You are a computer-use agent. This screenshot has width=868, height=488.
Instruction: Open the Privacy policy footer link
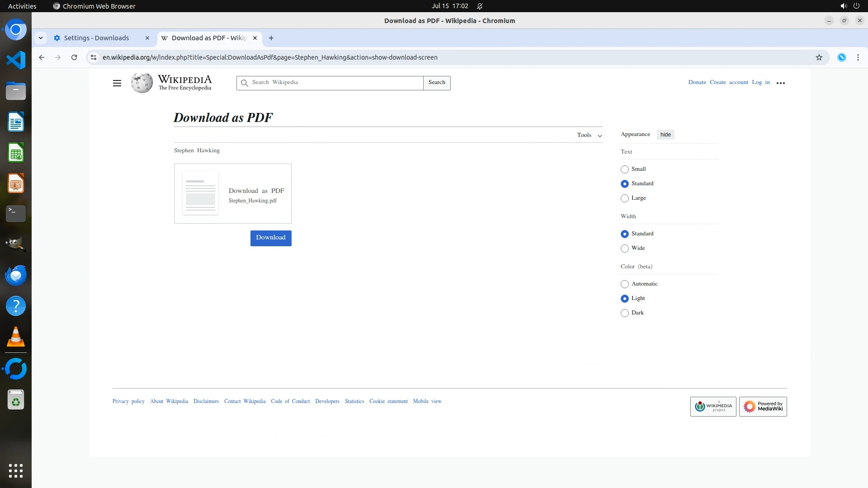click(128, 401)
